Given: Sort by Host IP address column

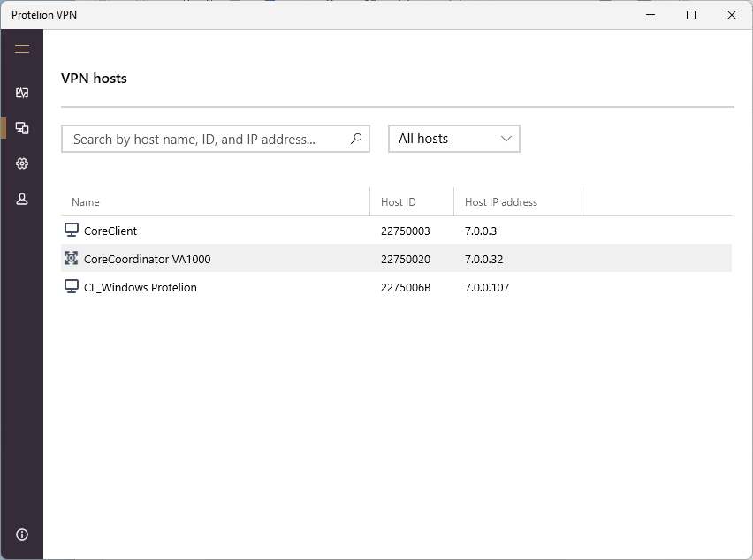Looking at the screenshot, I should coord(501,202).
